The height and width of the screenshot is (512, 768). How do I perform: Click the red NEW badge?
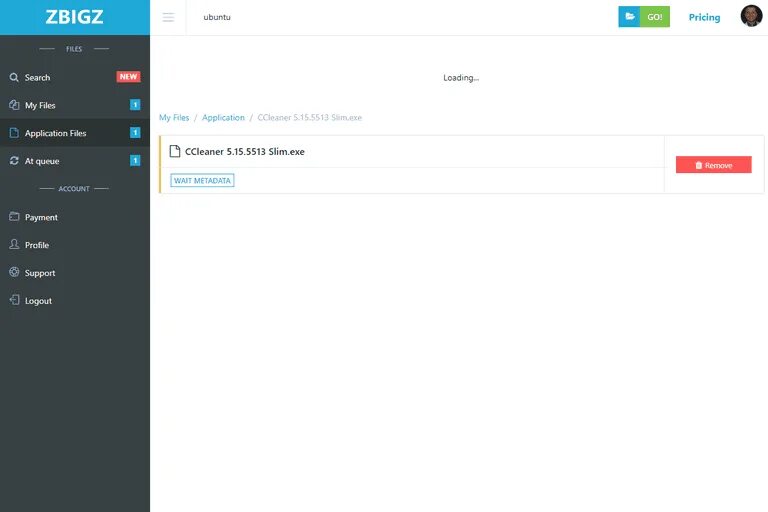(128, 77)
